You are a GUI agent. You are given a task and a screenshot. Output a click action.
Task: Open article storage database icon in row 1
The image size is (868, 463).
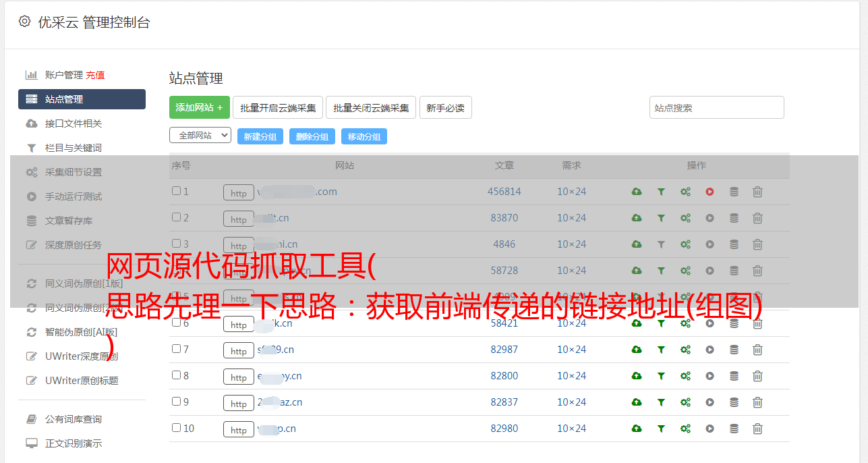coord(734,192)
